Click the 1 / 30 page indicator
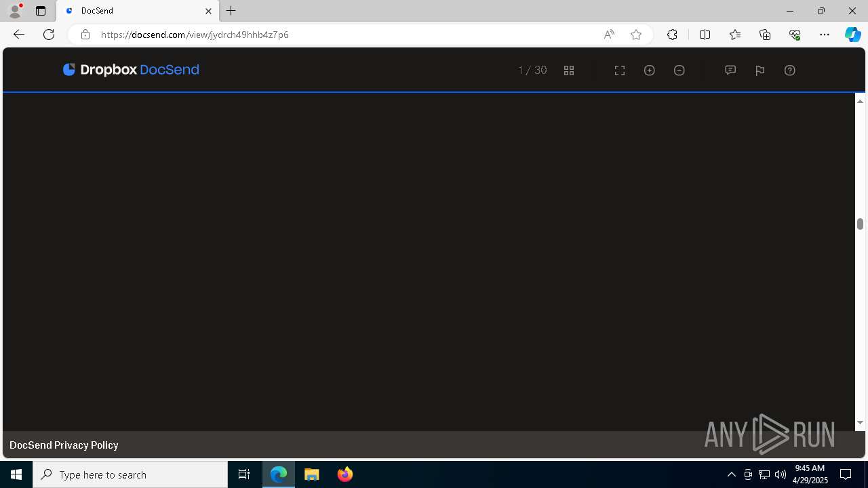 (532, 70)
